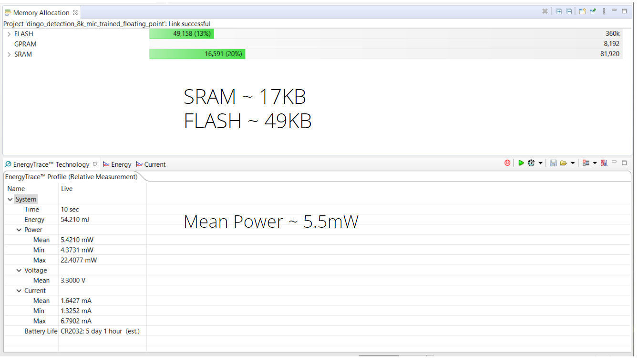The height and width of the screenshot is (364, 639).
Task: Open a saved EnergyTrace profile folder icon
Action: 564,163
